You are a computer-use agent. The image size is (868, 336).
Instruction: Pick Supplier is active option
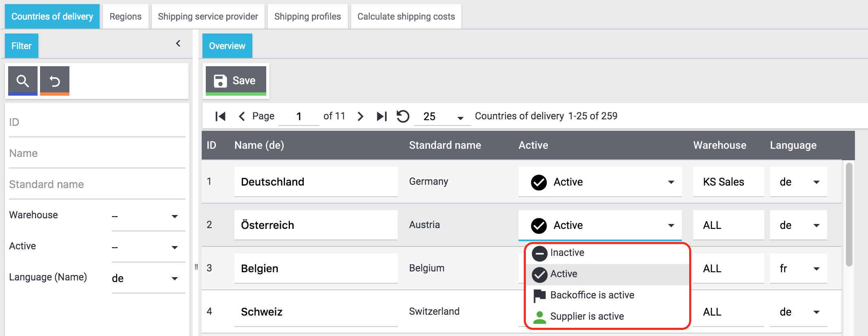587,316
